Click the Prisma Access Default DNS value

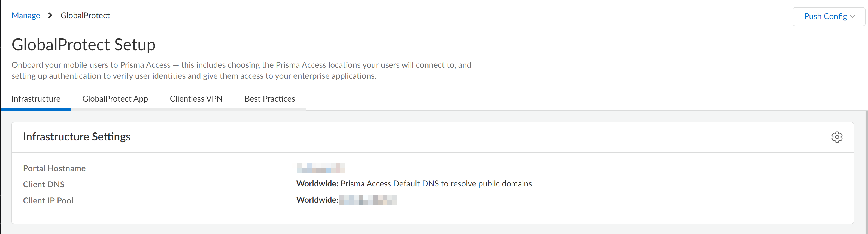point(436,184)
